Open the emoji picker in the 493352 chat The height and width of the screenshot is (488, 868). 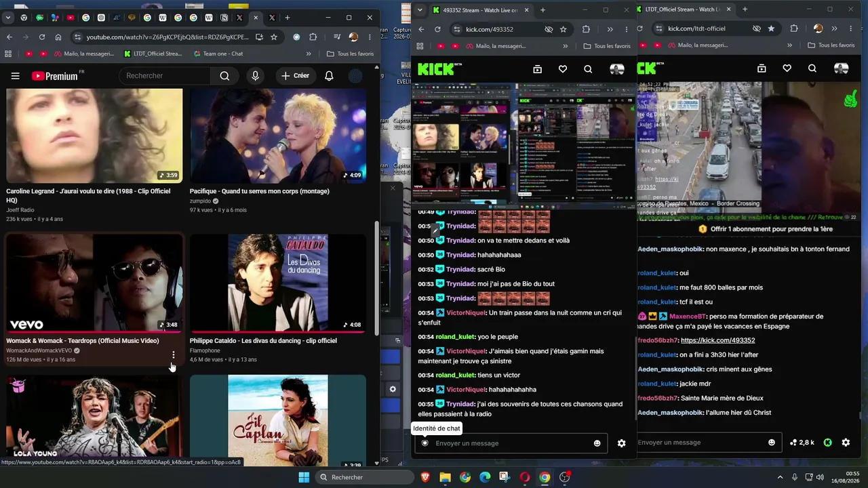[597, 443]
